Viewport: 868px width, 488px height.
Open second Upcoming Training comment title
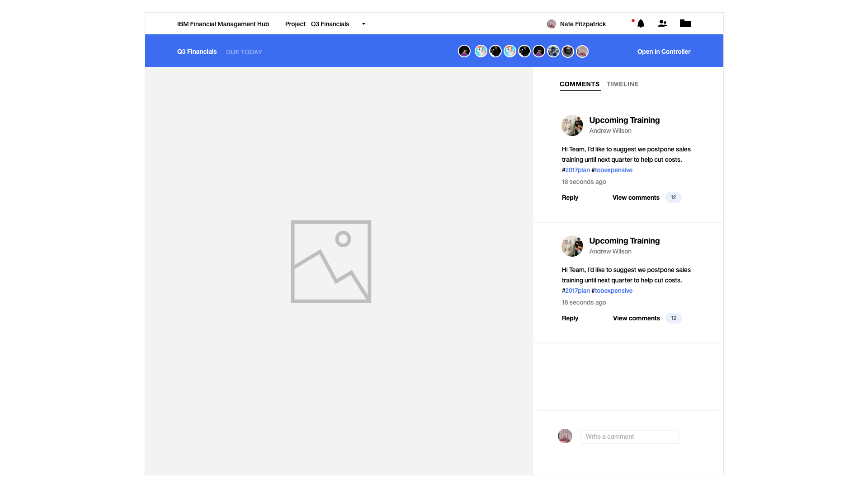pyautogui.click(x=624, y=241)
